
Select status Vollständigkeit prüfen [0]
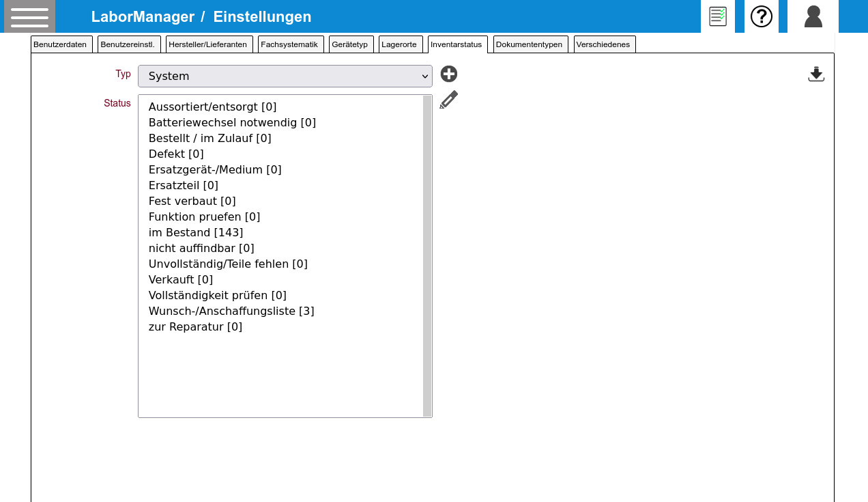[280, 295]
